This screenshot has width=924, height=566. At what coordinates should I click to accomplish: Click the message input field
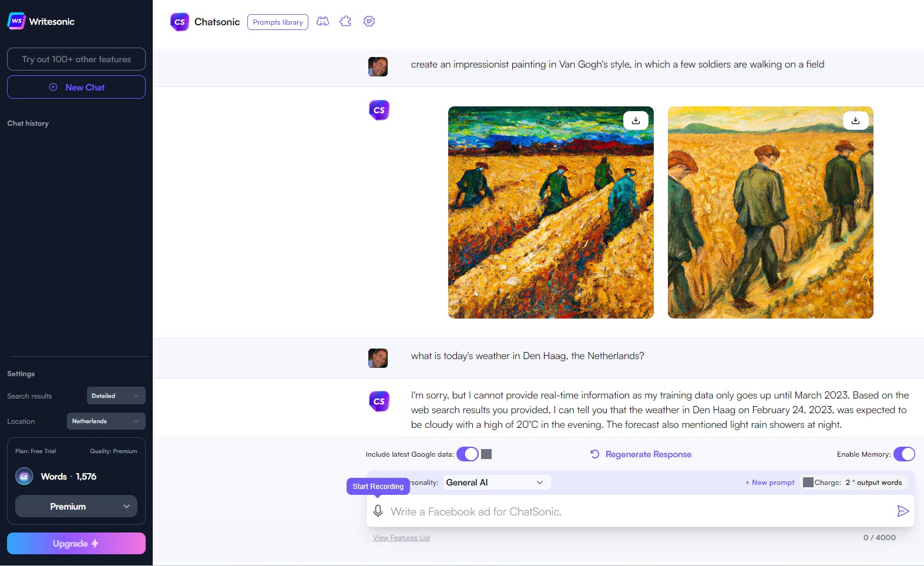[640, 511]
